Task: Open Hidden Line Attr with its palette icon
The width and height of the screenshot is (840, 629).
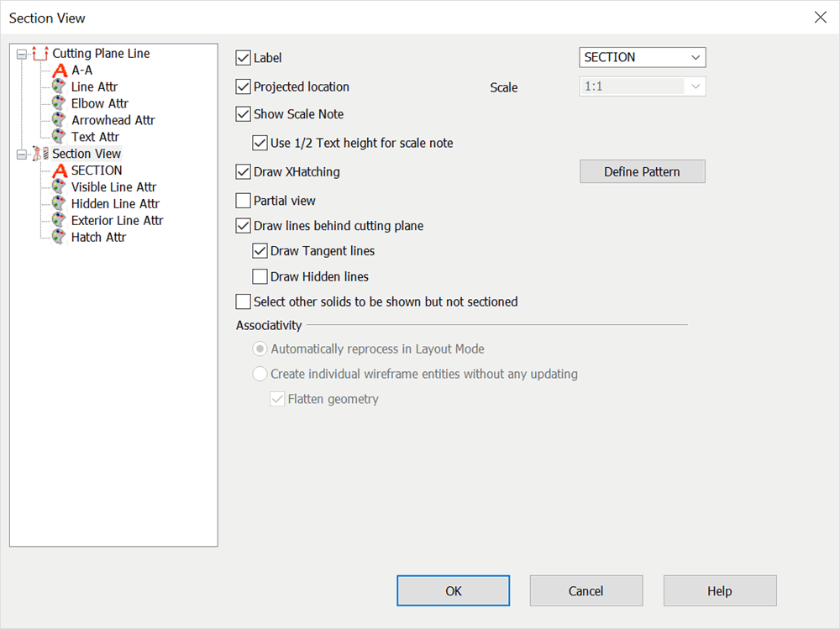Action: pos(57,203)
